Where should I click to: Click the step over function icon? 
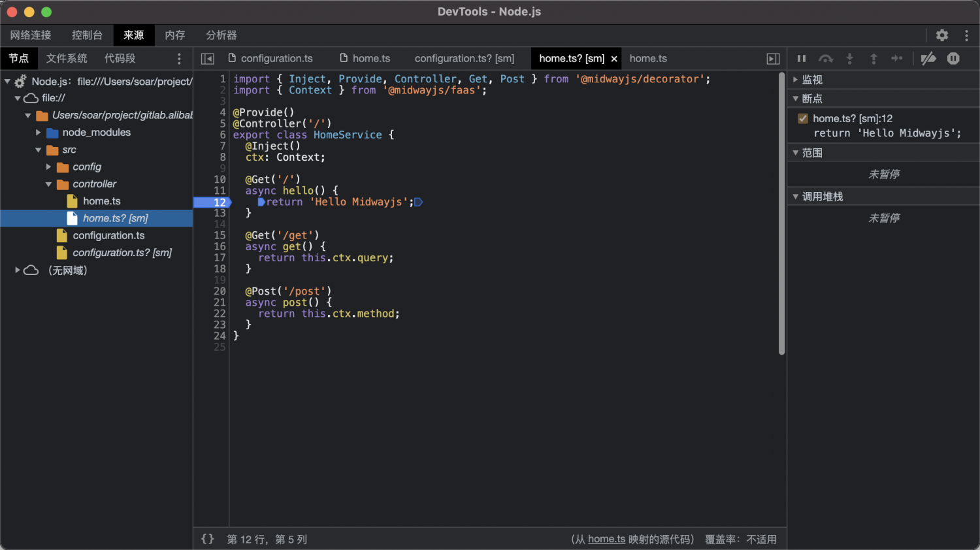[x=826, y=59]
